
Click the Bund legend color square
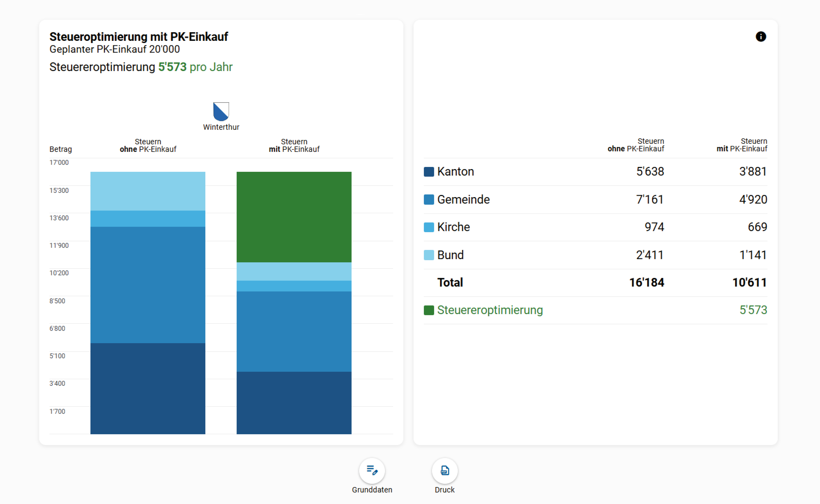click(429, 255)
